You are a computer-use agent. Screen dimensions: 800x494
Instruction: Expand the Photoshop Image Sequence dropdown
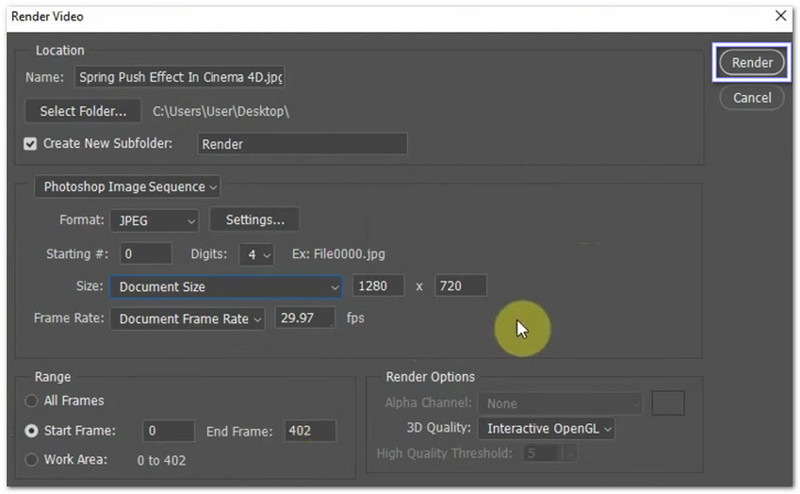[126, 187]
